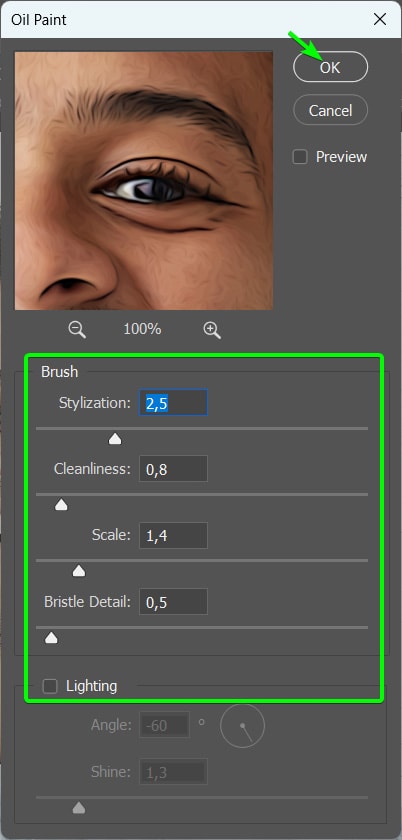This screenshot has height=840, width=402.
Task: Zoom out the filter preview
Action: pos(77,330)
